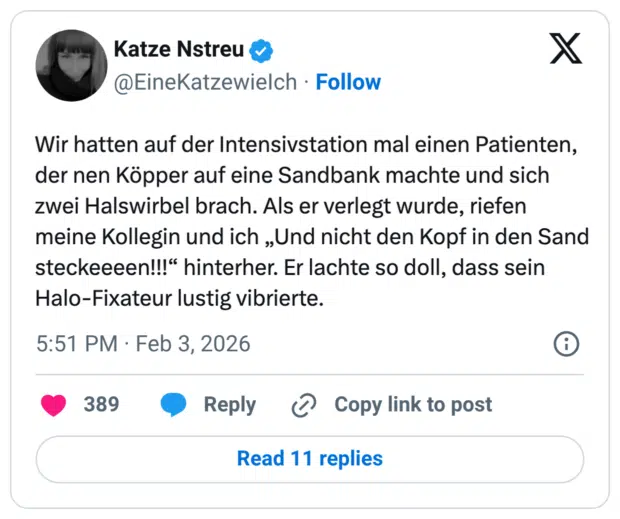The image size is (620, 519).
Task: Click the 389 likes count
Action: 101,405
